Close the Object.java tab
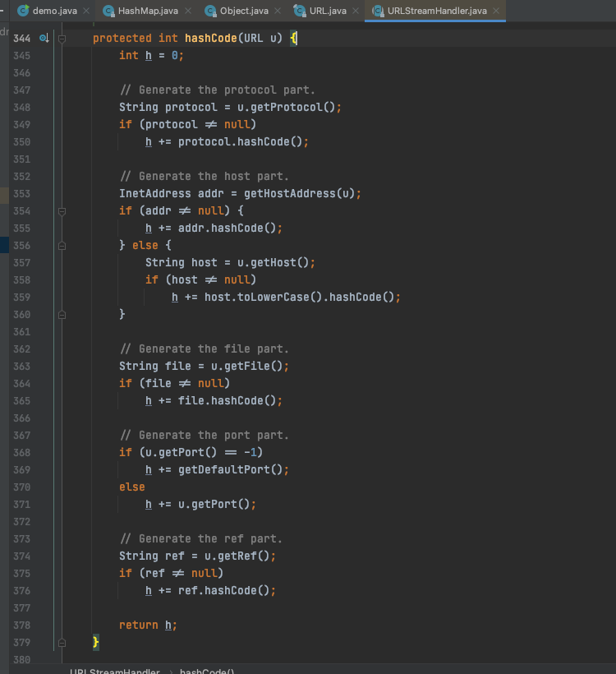The width and height of the screenshot is (616, 674). click(278, 11)
